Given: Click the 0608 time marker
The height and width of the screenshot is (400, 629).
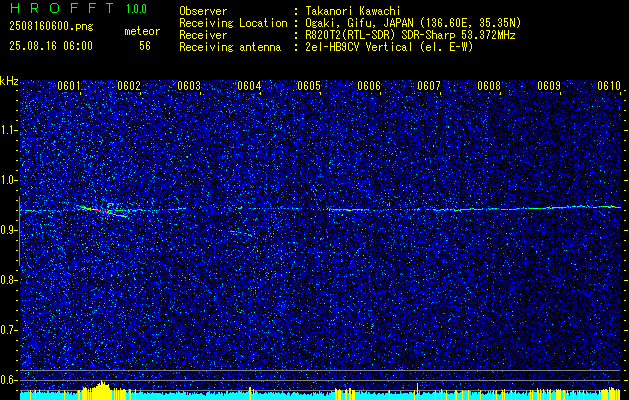Looking at the screenshot, I should [x=489, y=86].
